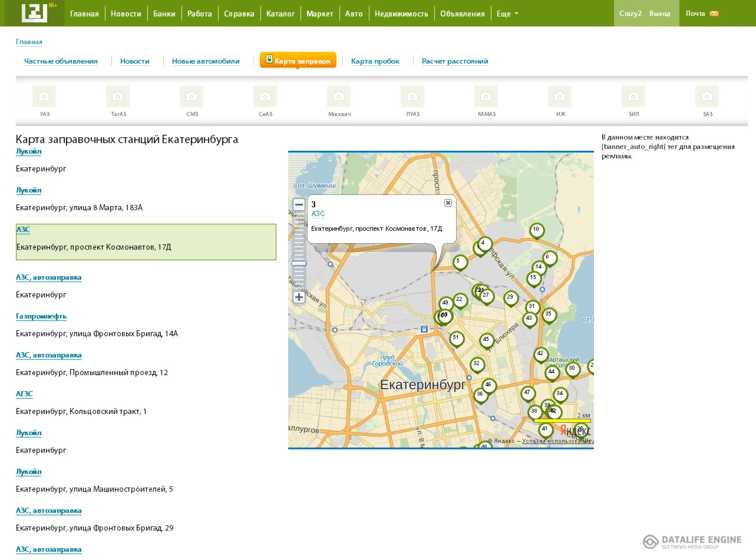This screenshot has width=756, height=560.
Task: Zoom out the map with minus button
Action: click(x=299, y=205)
